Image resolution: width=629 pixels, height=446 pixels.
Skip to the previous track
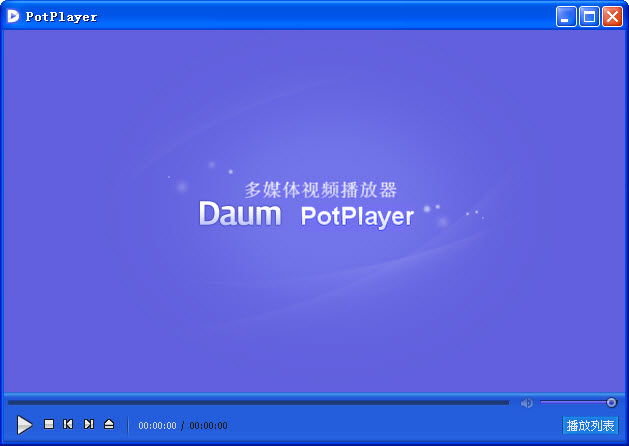[68, 424]
